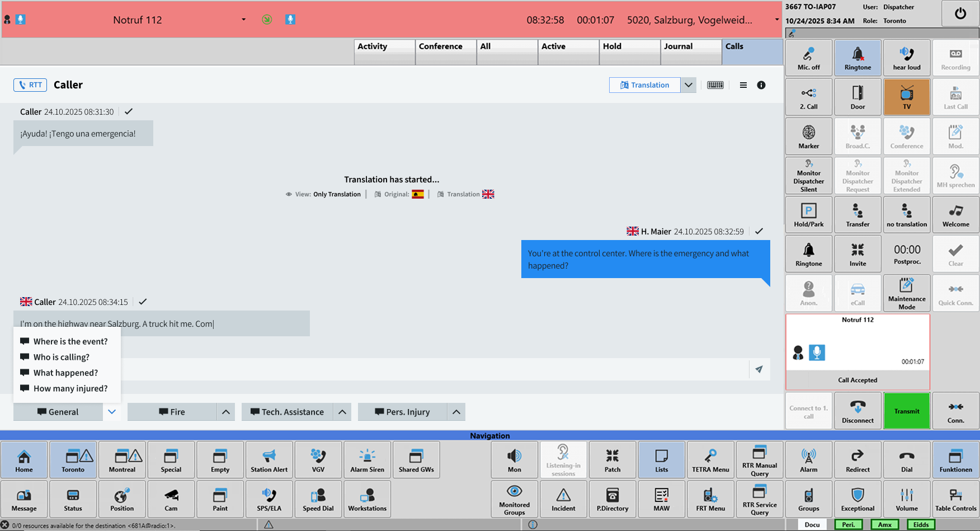Screen dimensions: 980x531
Task: Click the green Transmit button
Action: 907,411
